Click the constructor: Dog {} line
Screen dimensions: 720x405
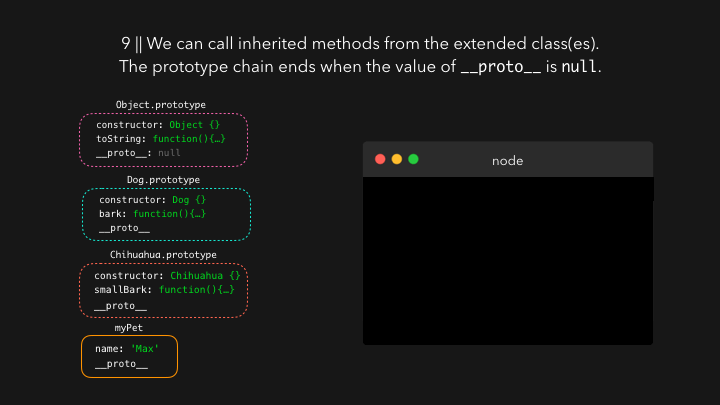152,200
